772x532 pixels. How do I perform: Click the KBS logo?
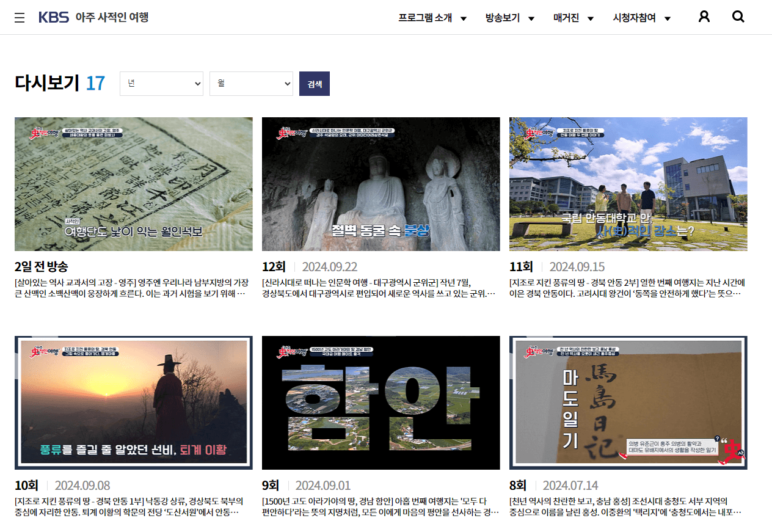pyautogui.click(x=54, y=17)
